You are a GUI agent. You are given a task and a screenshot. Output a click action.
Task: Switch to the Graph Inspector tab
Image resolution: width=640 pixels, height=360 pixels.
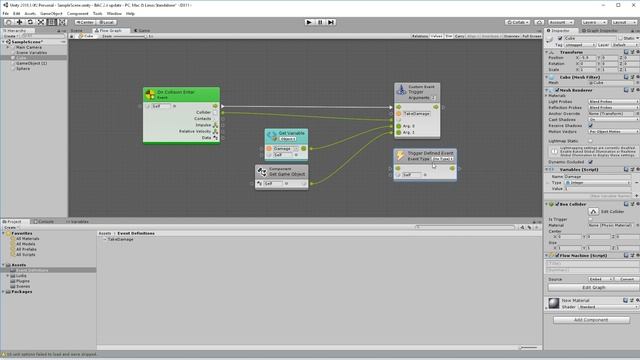click(x=600, y=31)
